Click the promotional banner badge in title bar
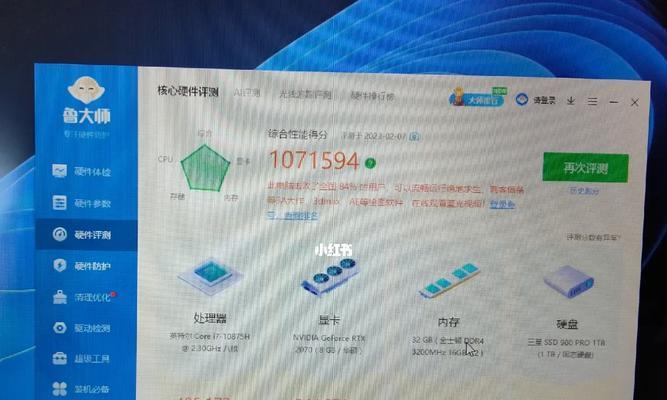Viewport: 667px width, 400px height. [x=478, y=97]
